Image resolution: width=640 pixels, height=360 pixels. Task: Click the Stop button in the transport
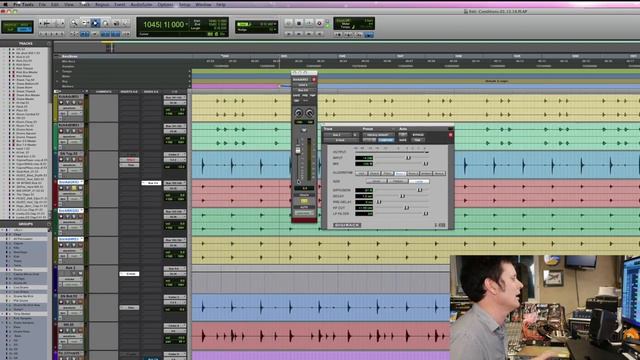coord(299,23)
